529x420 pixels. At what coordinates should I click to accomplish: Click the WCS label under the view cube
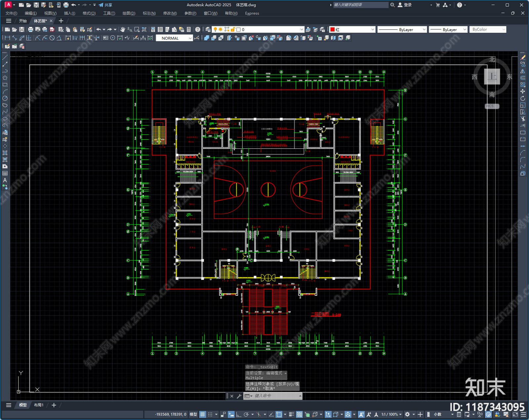coord(492,106)
